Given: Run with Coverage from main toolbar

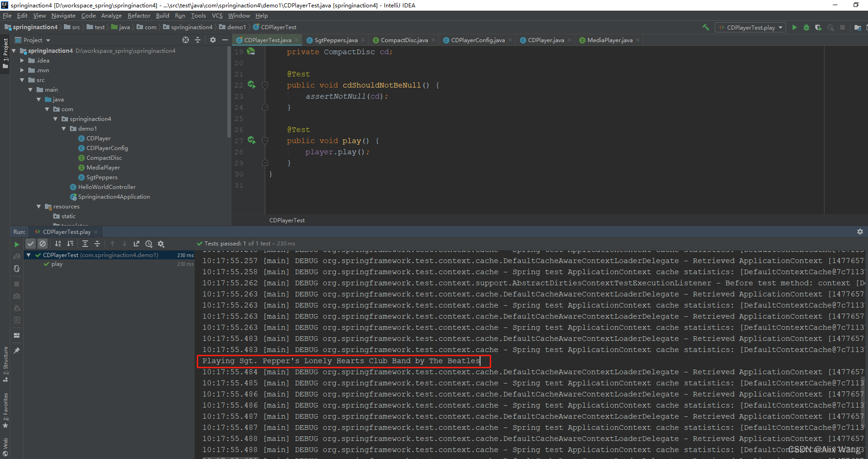Looking at the screenshot, I should (x=818, y=27).
